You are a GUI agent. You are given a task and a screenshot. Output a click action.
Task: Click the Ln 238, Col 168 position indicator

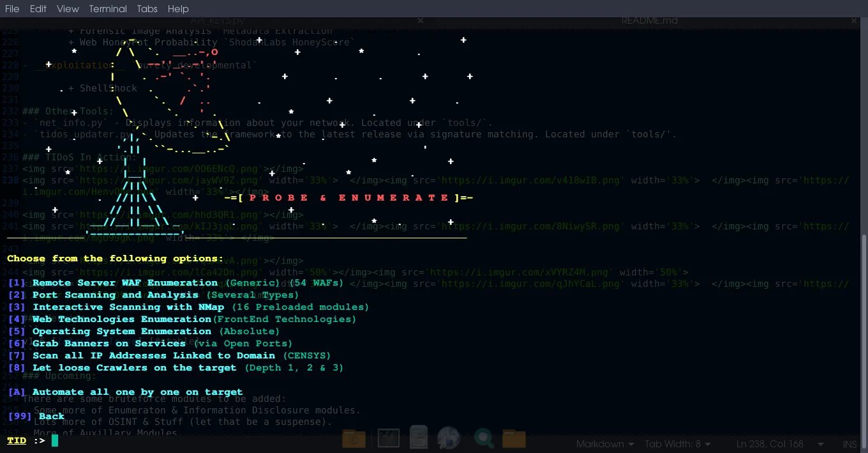tap(770, 444)
